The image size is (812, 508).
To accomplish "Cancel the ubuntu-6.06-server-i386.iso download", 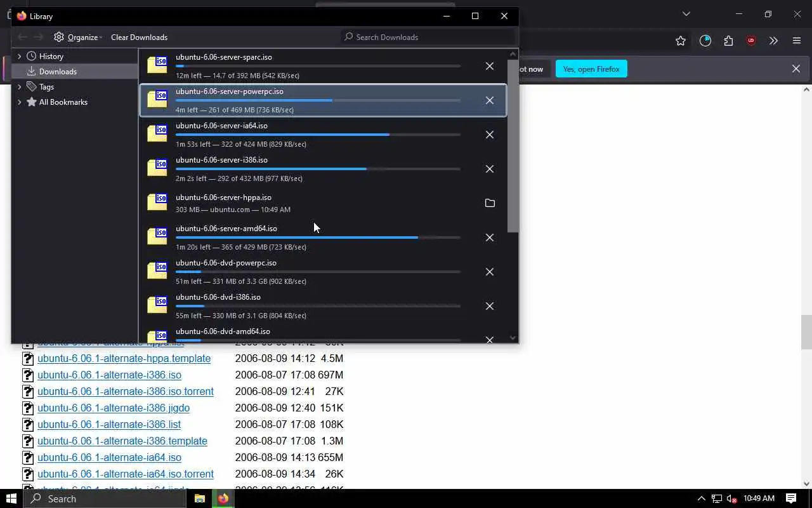I will point(490,169).
